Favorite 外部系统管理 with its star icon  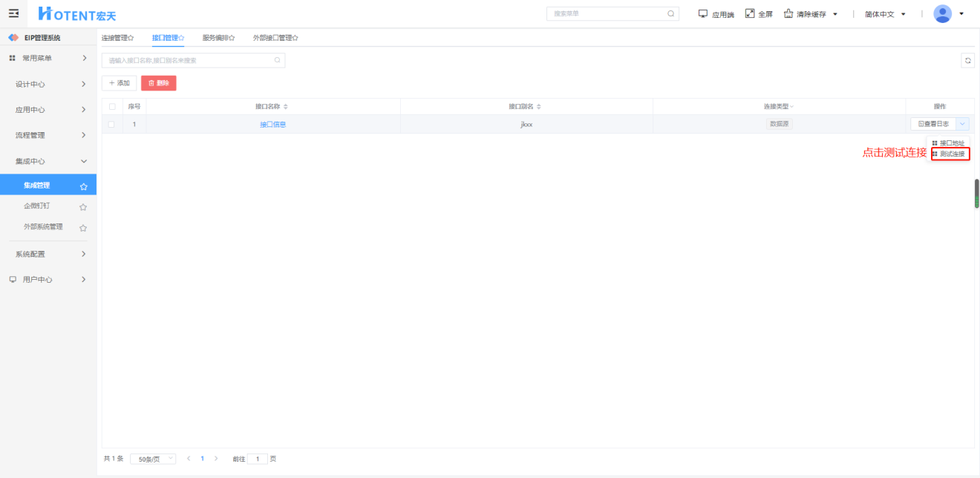pos(83,228)
